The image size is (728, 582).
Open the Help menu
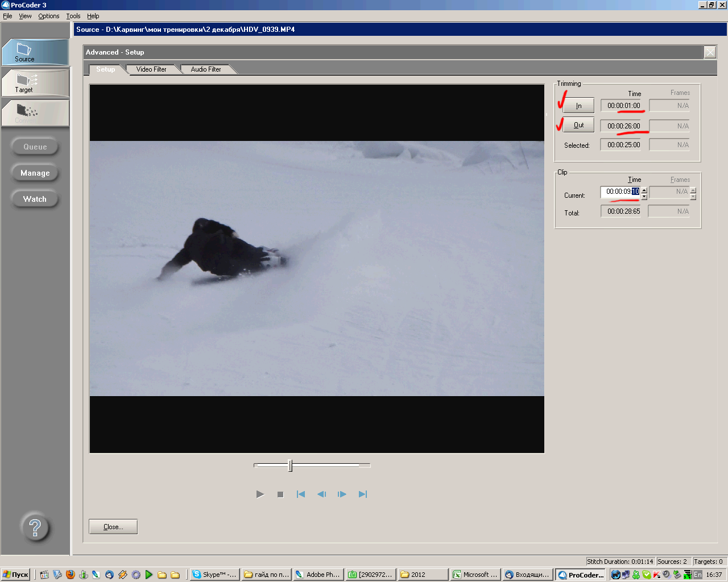[x=93, y=16]
